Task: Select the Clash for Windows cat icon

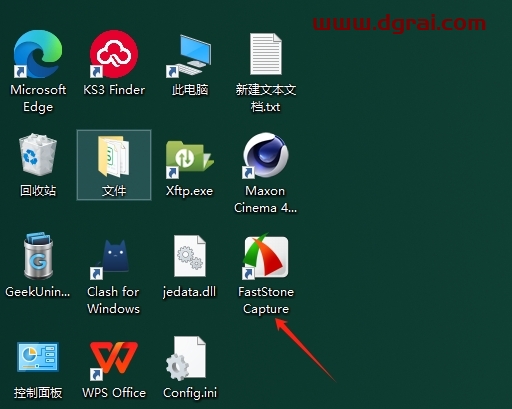Action: [110, 260]
